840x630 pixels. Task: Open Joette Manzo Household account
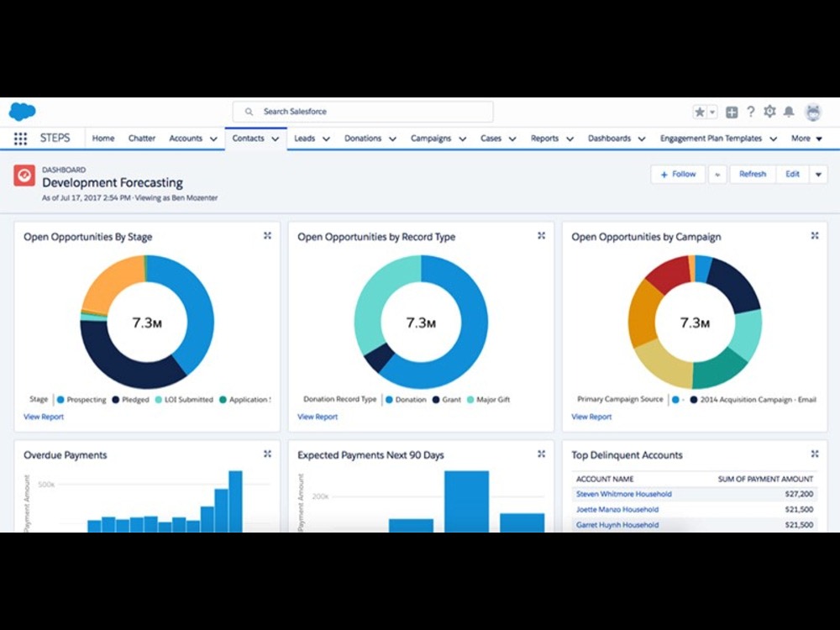click(x=617, y=510)
